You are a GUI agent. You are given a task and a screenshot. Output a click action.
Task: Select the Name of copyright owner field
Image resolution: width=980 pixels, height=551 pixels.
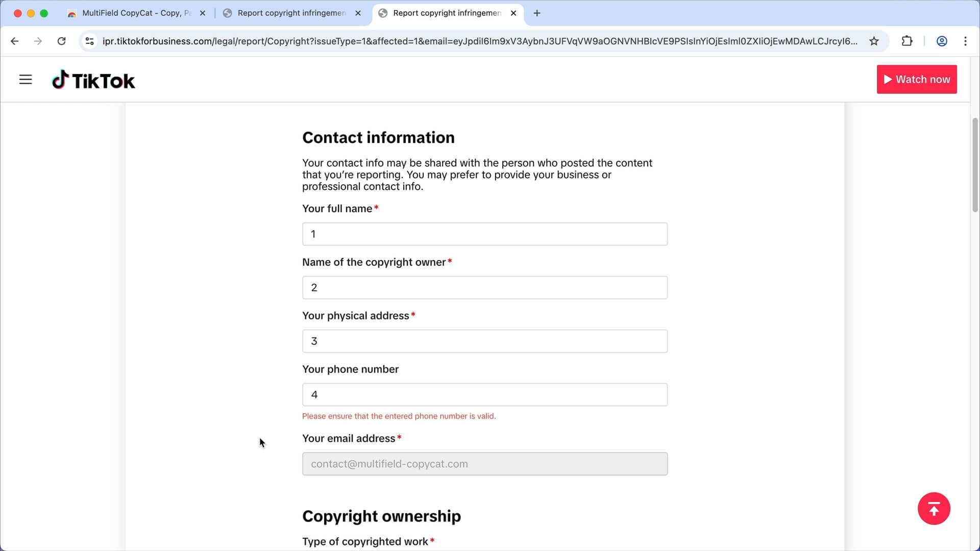click(484, 287)
